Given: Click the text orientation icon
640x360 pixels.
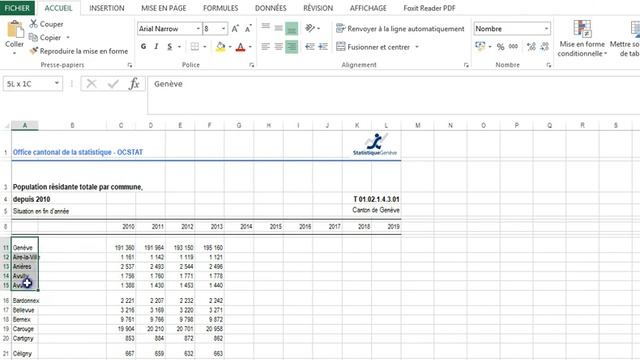Looking at the screenshot, I should (310, 28).
